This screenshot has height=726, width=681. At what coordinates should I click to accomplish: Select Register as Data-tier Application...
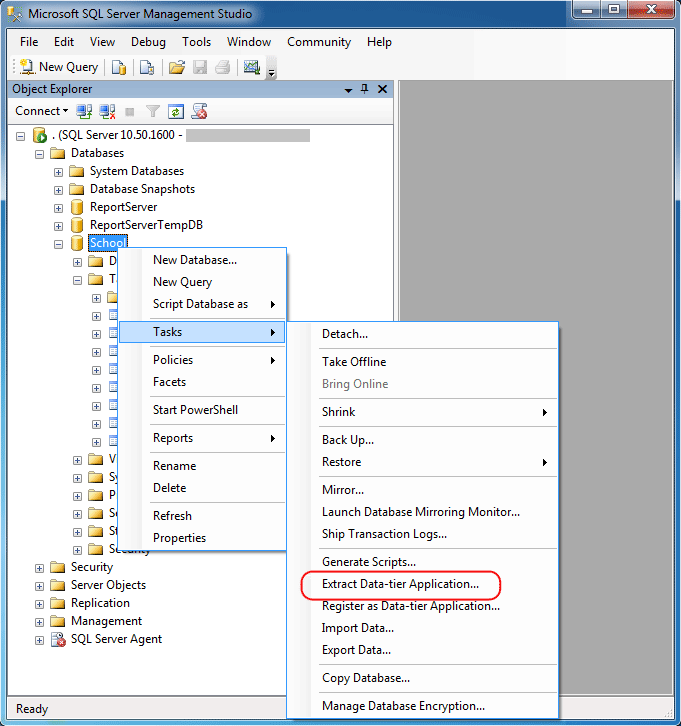(x=423, y=606)
